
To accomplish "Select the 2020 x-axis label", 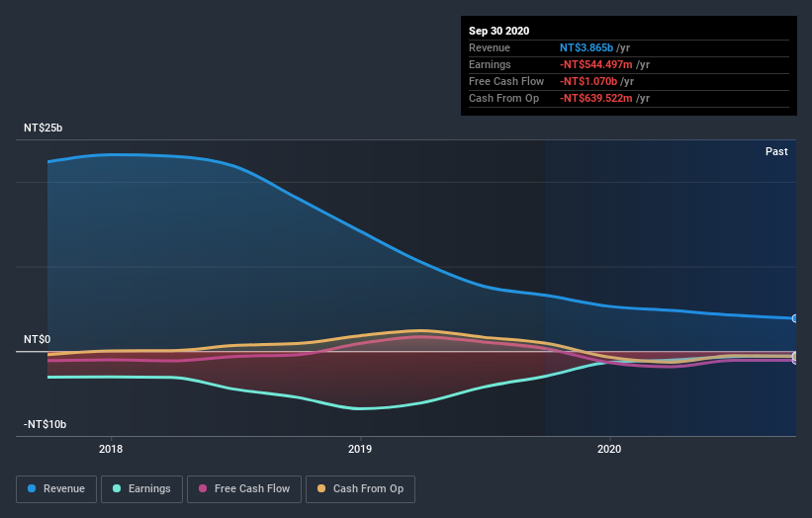I will 609,449.
